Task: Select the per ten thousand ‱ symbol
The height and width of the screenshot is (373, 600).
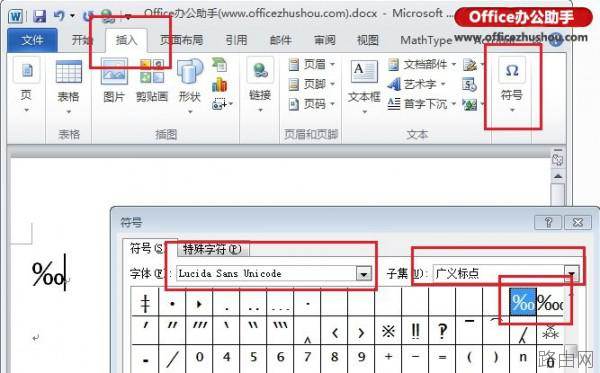Action: tap(550, 302)
